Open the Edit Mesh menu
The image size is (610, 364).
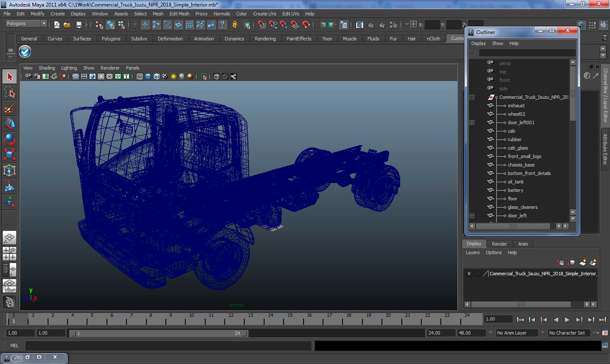coord(179,14)
